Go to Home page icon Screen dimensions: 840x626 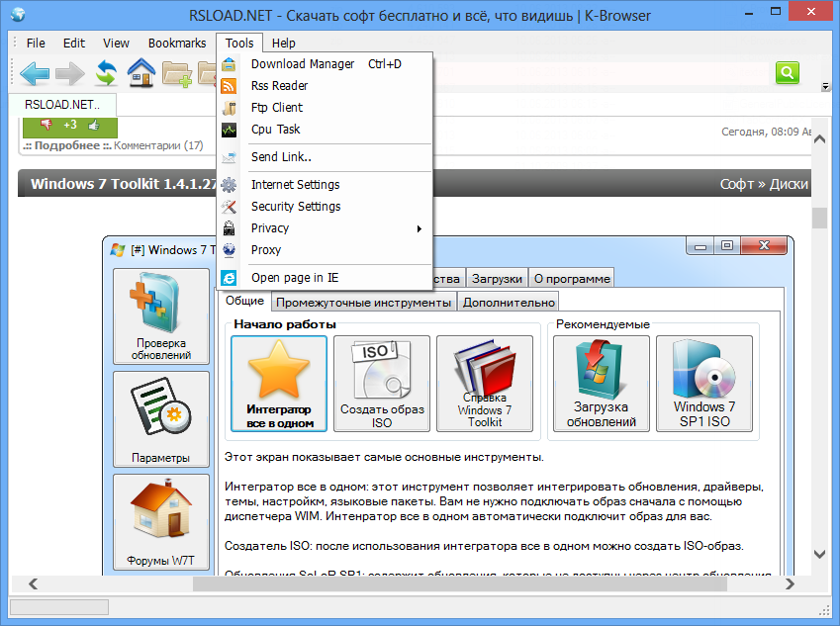(x=141, y=73)
